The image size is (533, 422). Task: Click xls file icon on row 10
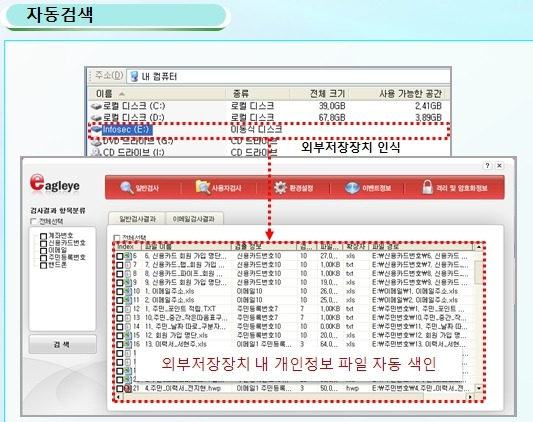128,291
